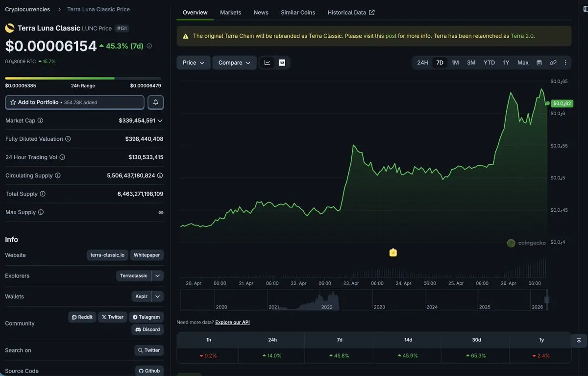Image resolution: width=588 pixels, height=376 pixels.
Task: Click the 'post' link in the notice
Action: tap(391, 36)
